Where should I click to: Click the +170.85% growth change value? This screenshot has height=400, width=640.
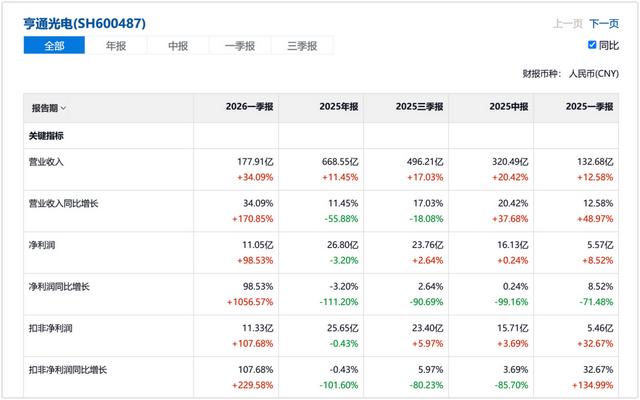(x=253, y=219)
